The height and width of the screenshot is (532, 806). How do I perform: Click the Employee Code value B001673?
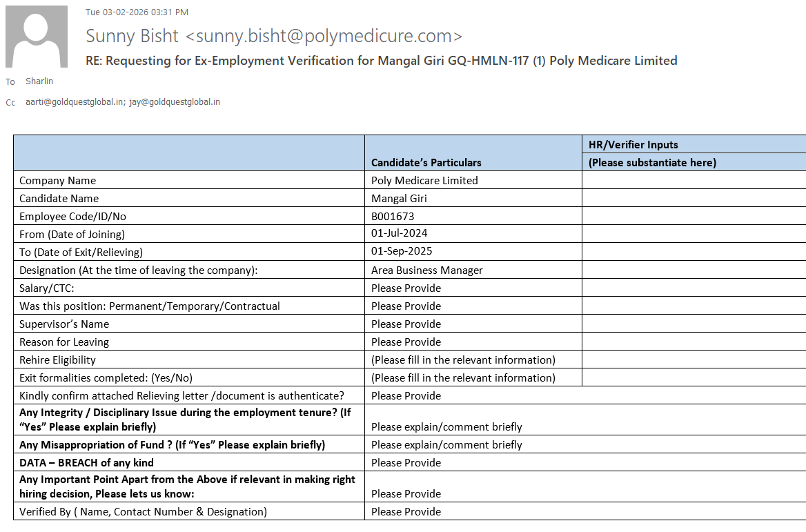coord(393,217)
